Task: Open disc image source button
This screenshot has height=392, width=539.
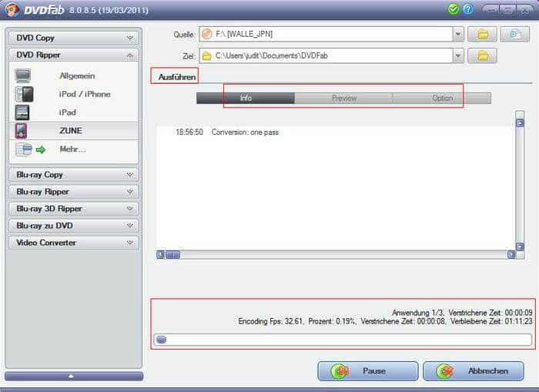Action: [514, 35]
